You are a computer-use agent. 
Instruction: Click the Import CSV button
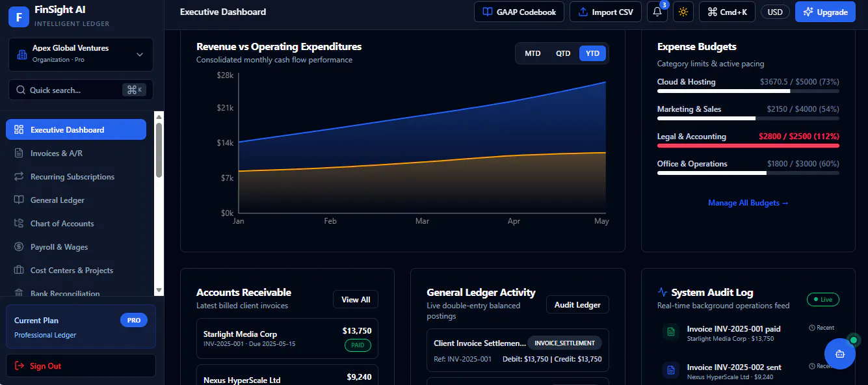605,12
